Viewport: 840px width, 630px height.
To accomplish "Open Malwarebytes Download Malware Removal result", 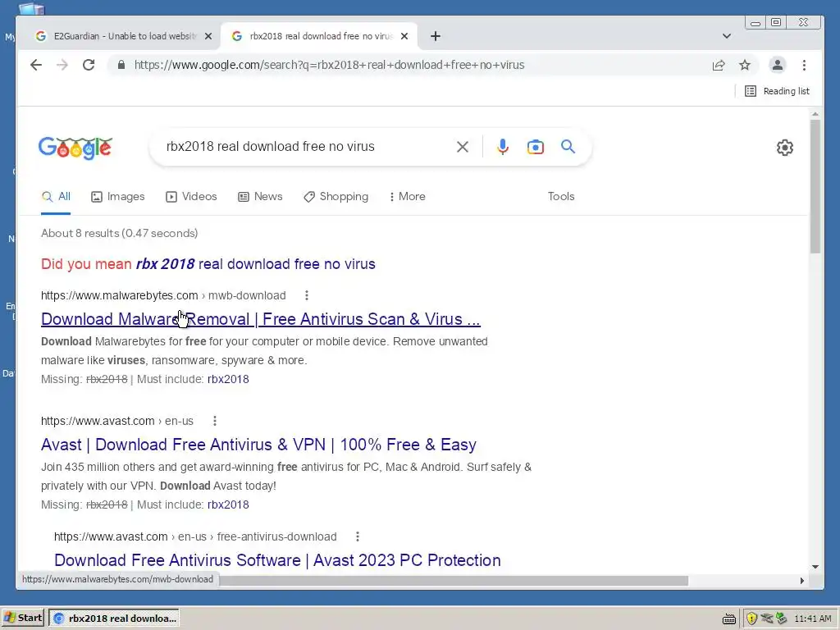I will [x=260, y=319].
